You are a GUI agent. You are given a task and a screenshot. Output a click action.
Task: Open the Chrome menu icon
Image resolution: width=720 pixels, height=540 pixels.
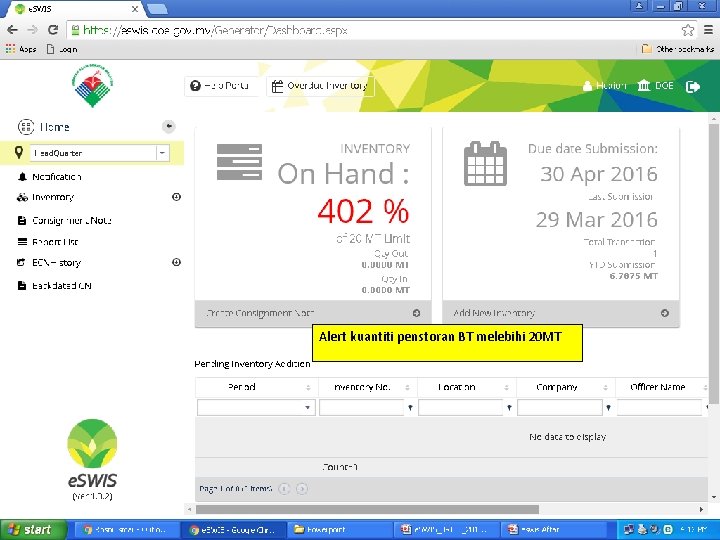[709, 30]
